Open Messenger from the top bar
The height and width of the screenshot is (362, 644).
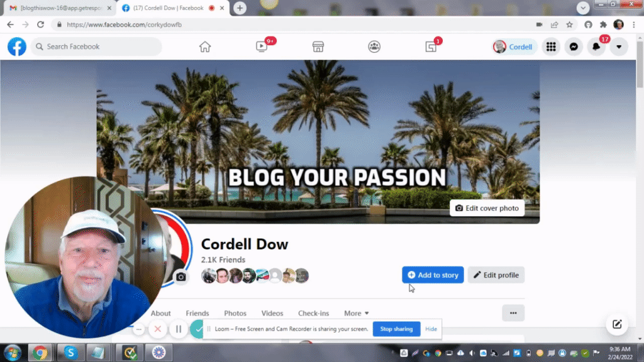(574, 47)
